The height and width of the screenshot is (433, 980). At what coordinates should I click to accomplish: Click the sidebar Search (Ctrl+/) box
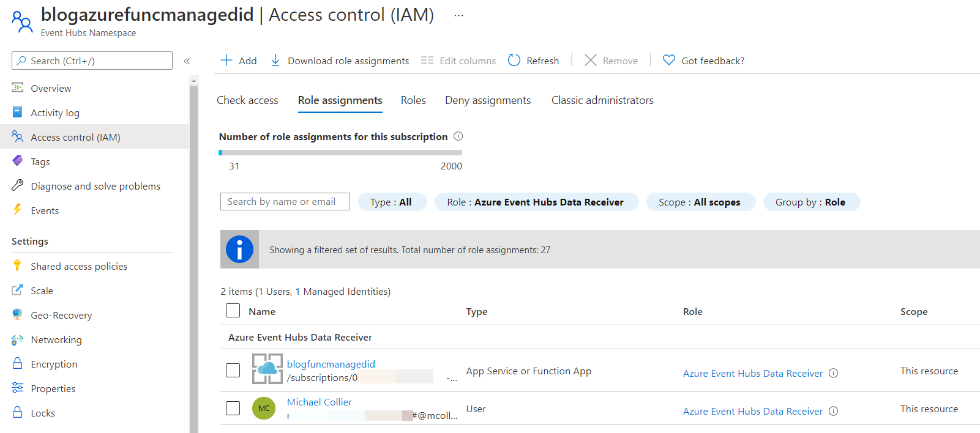pyautogui.click(x=92, y=61)
